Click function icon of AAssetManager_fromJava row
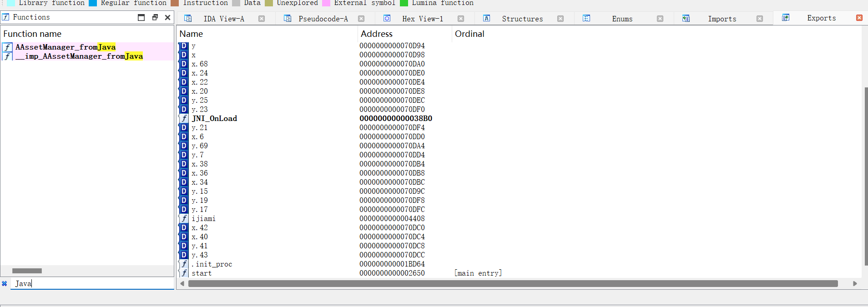868x307 pixels. click(8, 47)
